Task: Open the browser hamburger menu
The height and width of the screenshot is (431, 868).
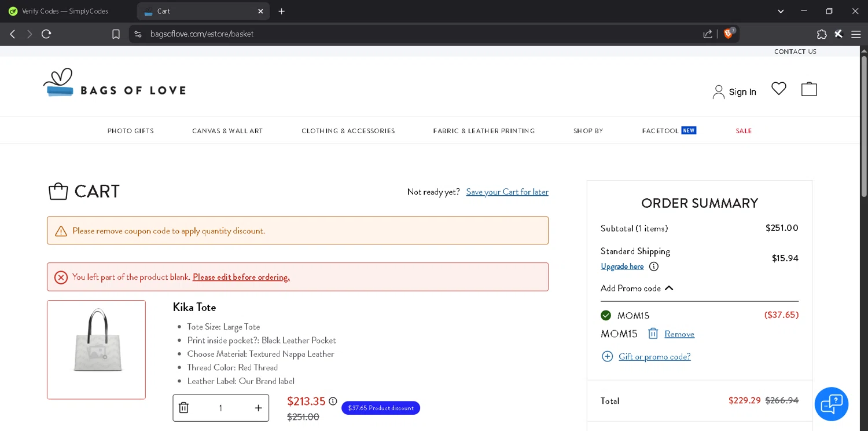Action: click(x=856, y=34)
